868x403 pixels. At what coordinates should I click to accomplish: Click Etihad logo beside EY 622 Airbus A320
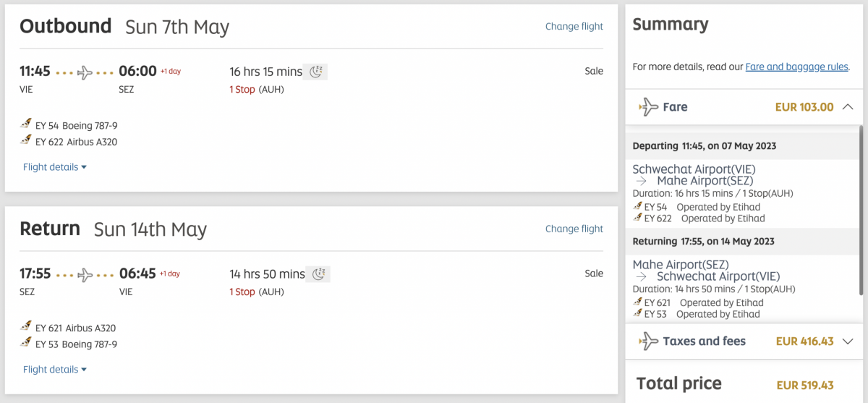[x=27, y=141]
